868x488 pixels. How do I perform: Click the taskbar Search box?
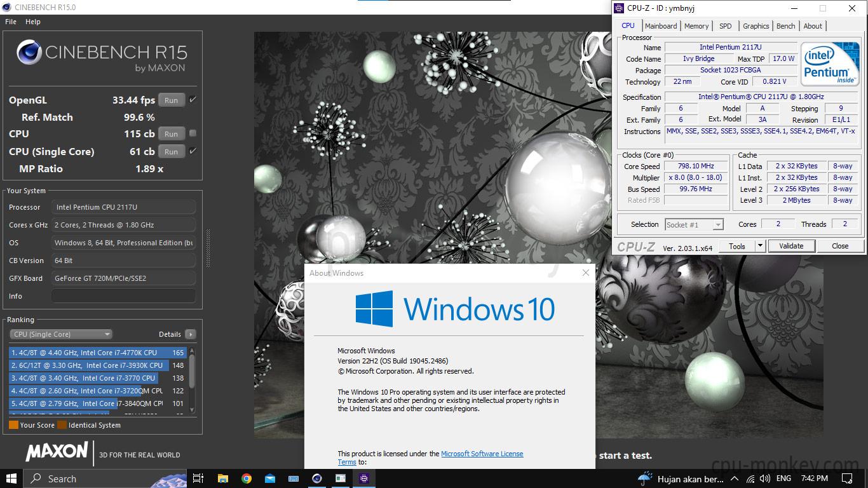[x=105, y=478]
